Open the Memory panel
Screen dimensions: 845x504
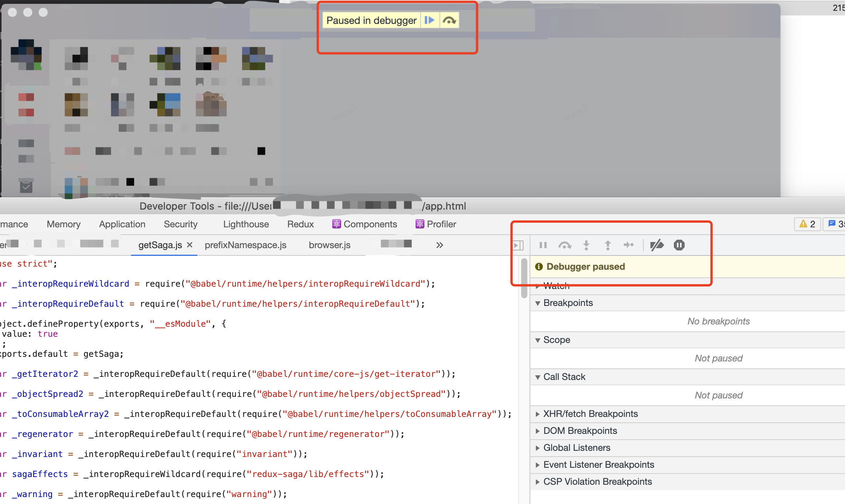63,224
